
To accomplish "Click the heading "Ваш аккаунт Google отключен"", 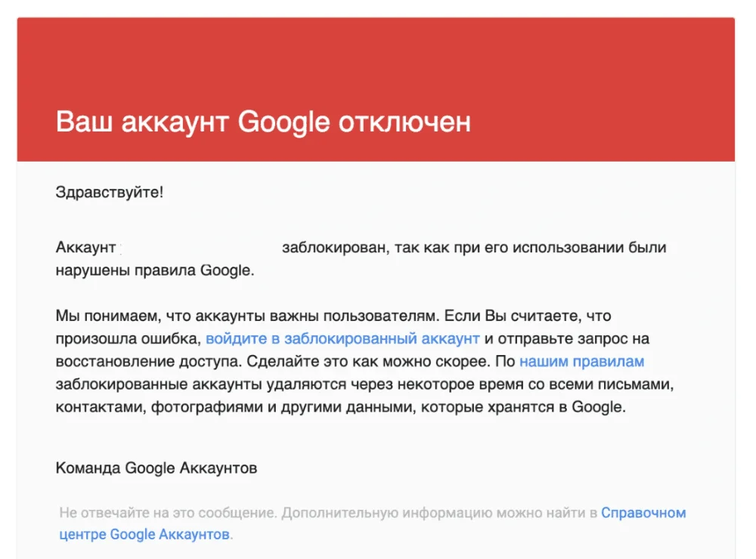I will [x=263, y=122].
